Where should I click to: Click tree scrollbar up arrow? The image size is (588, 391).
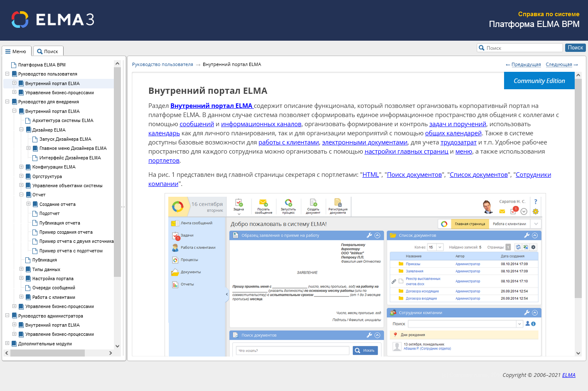[117, 64]
